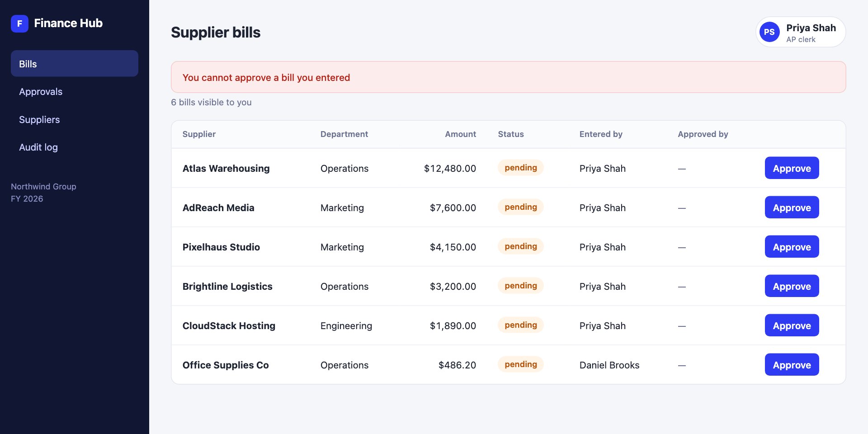The image size is (868, 434).
Task: Click the pending status badge for Atlas Warehousing
Action: tap(521, 168)
